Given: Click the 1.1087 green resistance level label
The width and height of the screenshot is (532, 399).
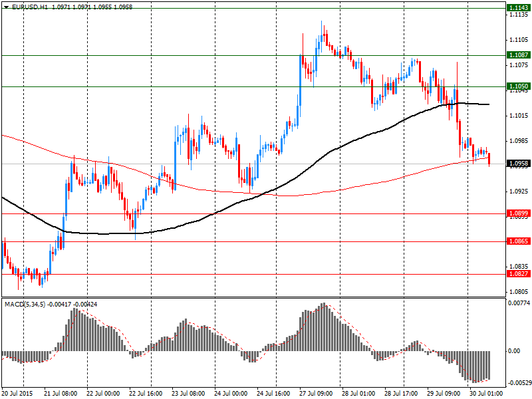Looking at the screenshot, I should 519,55.
